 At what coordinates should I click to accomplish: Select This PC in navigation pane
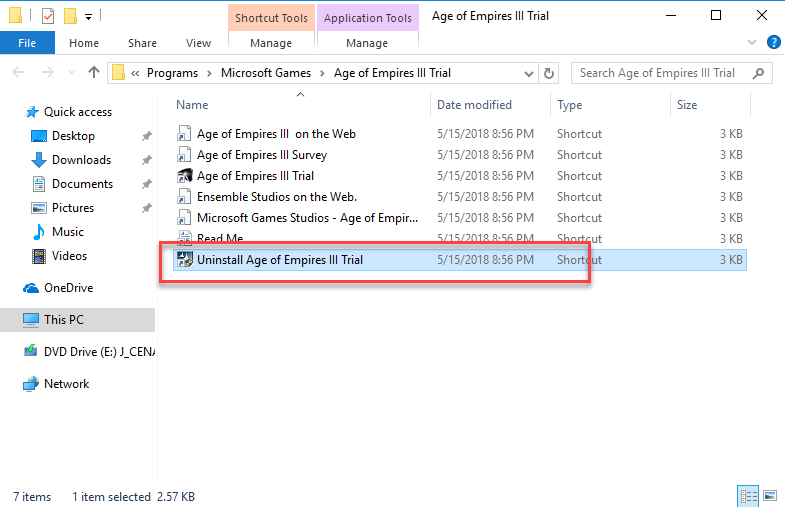click(x=64, y=320)
